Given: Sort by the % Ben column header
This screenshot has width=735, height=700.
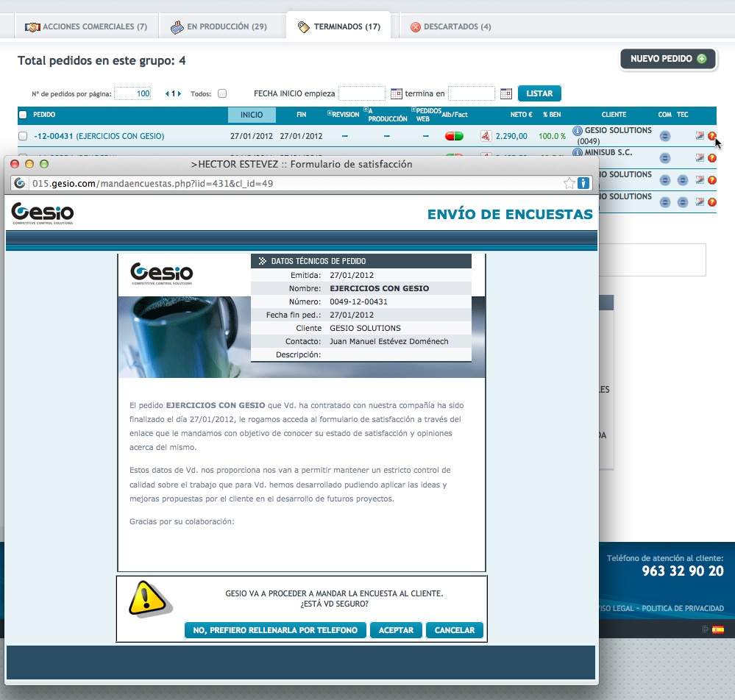Looking at the screenshot, I should coord(552,115).
